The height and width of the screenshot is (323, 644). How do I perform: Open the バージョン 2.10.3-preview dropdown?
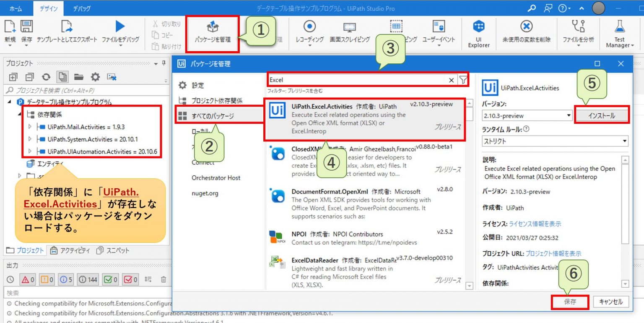(x=527, y=115)
